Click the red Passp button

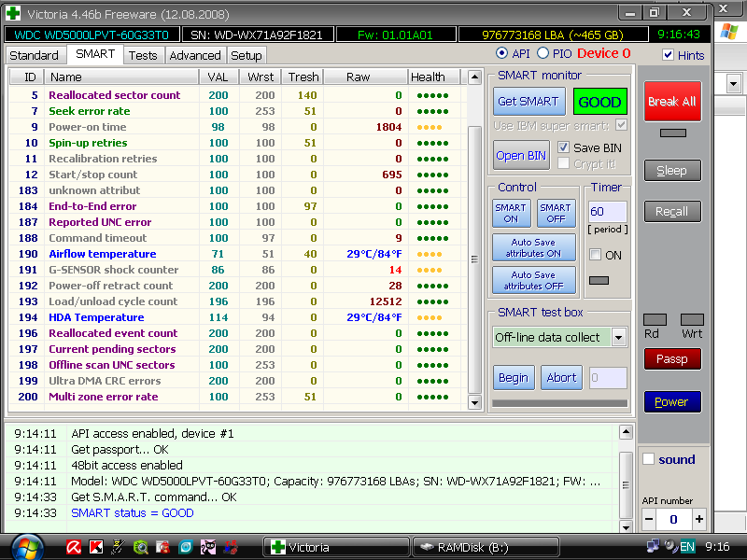click(672, 359)
